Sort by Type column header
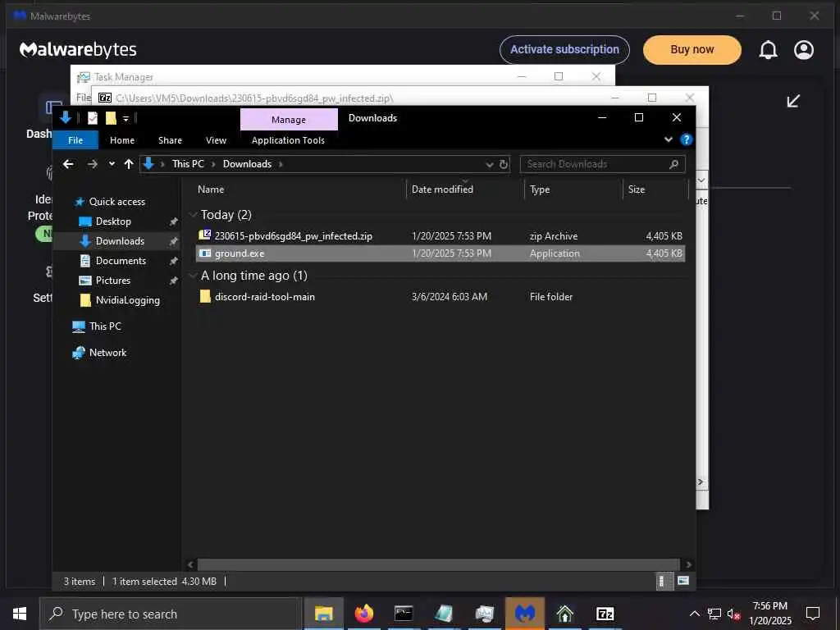Viewport: 840px width, 630px height. click(x=540, y=189)
